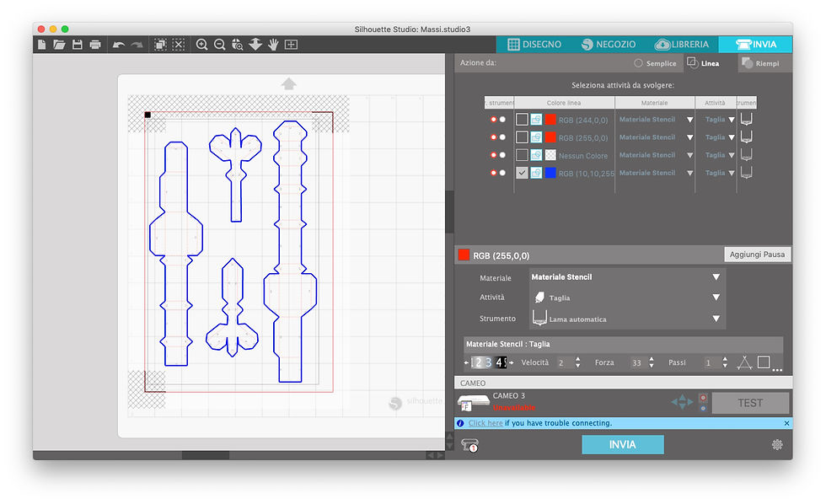
Task: Click the drag zoom down-arrow icon
Action: (x=255, y=45)
